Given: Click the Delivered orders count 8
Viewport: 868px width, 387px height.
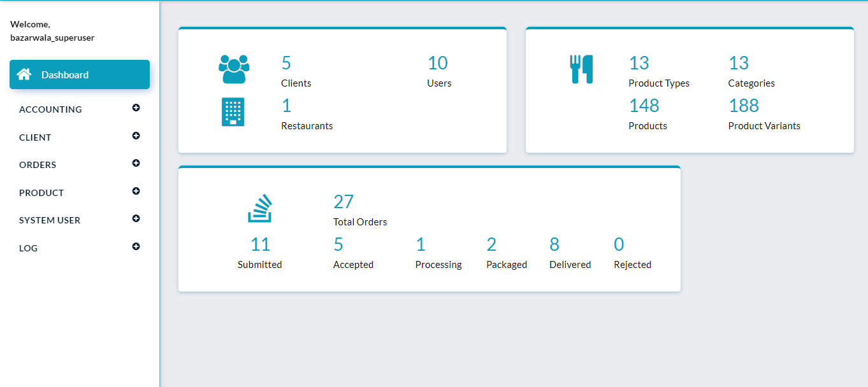Looking at the screenshot, I should point(554,244).
